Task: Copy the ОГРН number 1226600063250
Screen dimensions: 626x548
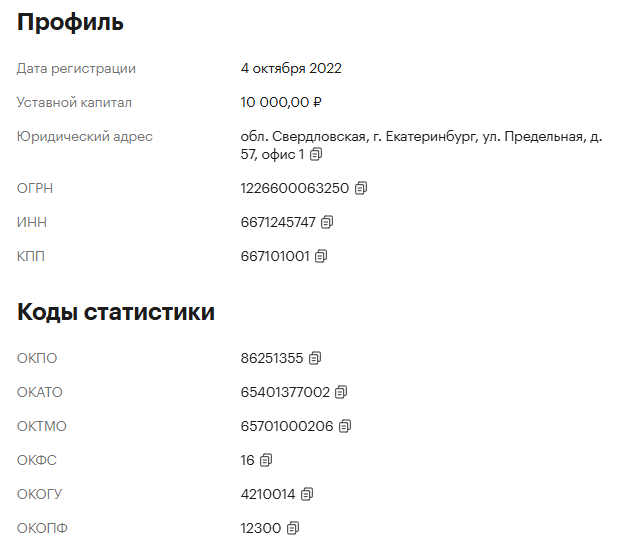Action: click(361, 188)
